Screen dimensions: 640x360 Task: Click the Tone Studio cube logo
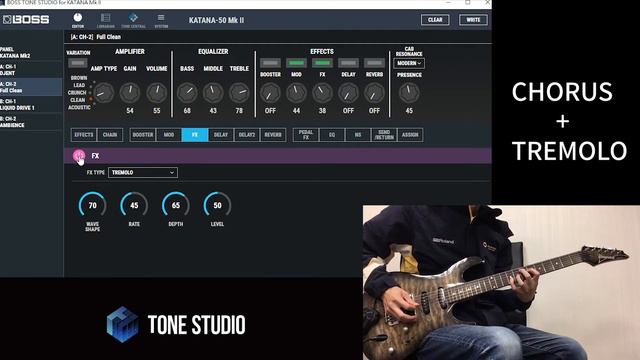[x=122, y=324]
